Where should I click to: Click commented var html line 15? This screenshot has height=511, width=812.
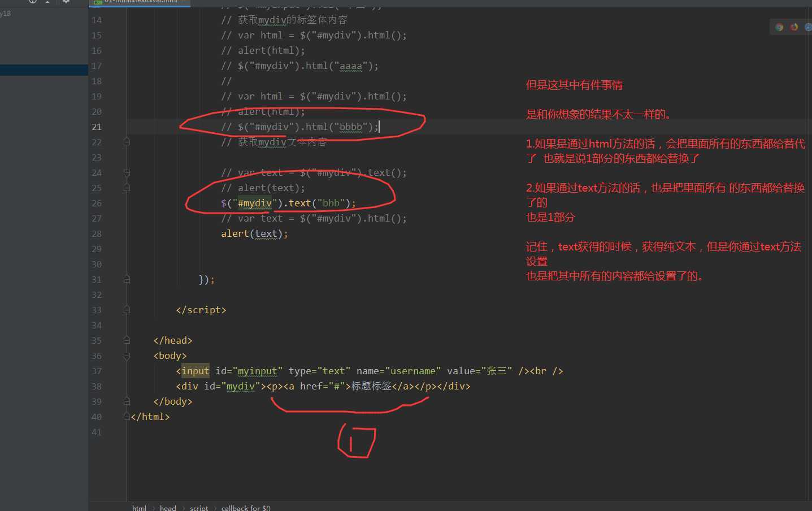point(314,35)
